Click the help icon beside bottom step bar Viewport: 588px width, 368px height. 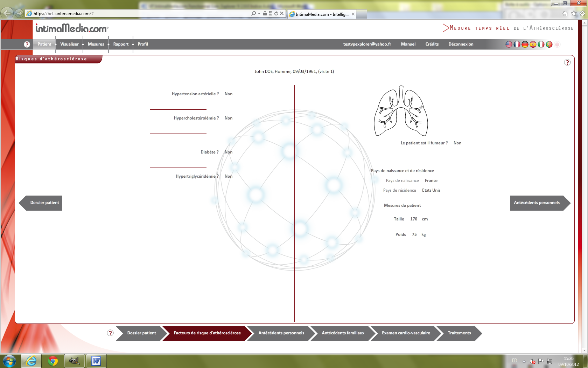click(110, 333)
